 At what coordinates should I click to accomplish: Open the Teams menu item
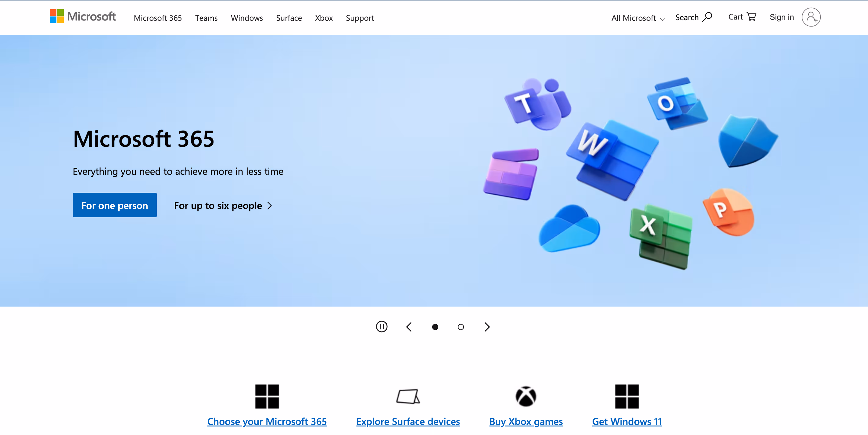coord(206,18)
